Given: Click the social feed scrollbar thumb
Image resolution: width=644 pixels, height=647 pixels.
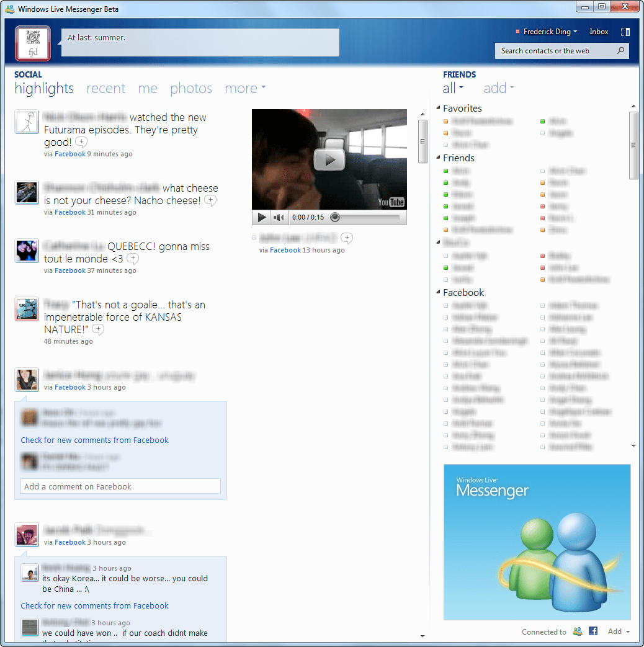Looking at the screenshot, I should pyautogui.click(x=423, y=141).
